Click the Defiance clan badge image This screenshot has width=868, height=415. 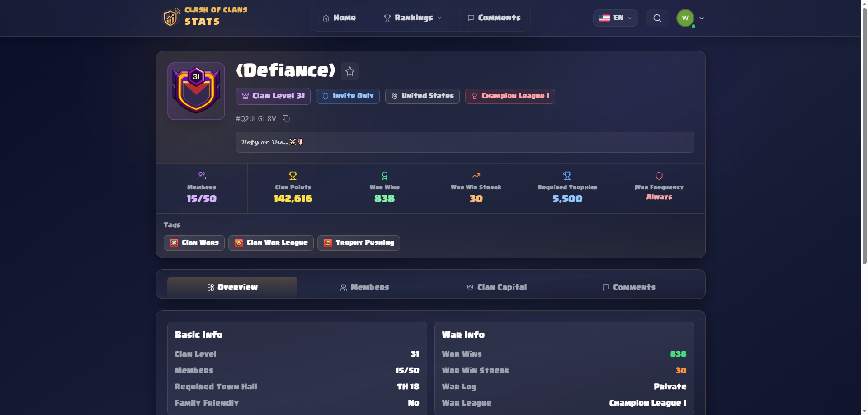click(196, 91)
